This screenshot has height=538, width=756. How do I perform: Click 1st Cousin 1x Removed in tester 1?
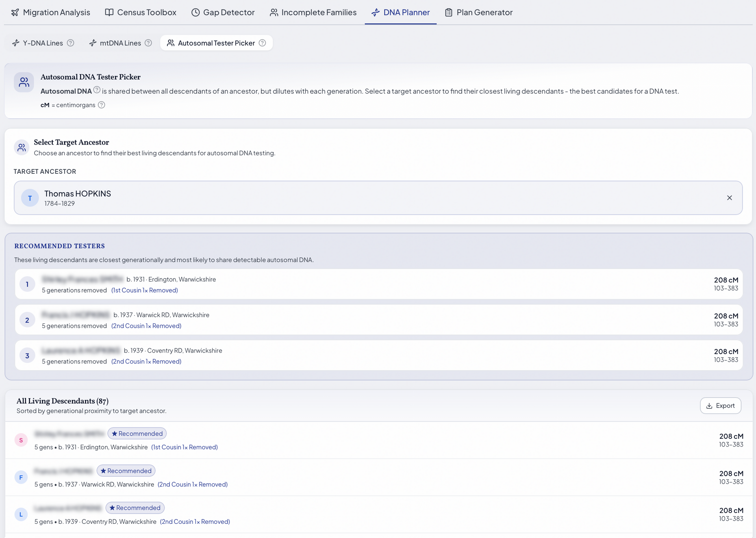145,290
